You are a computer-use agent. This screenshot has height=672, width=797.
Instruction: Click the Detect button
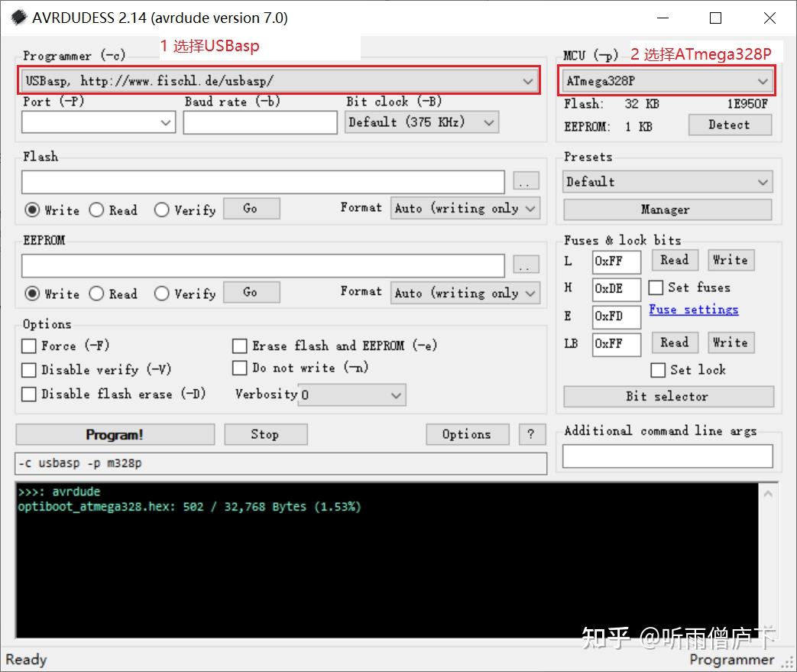point(729,125)
